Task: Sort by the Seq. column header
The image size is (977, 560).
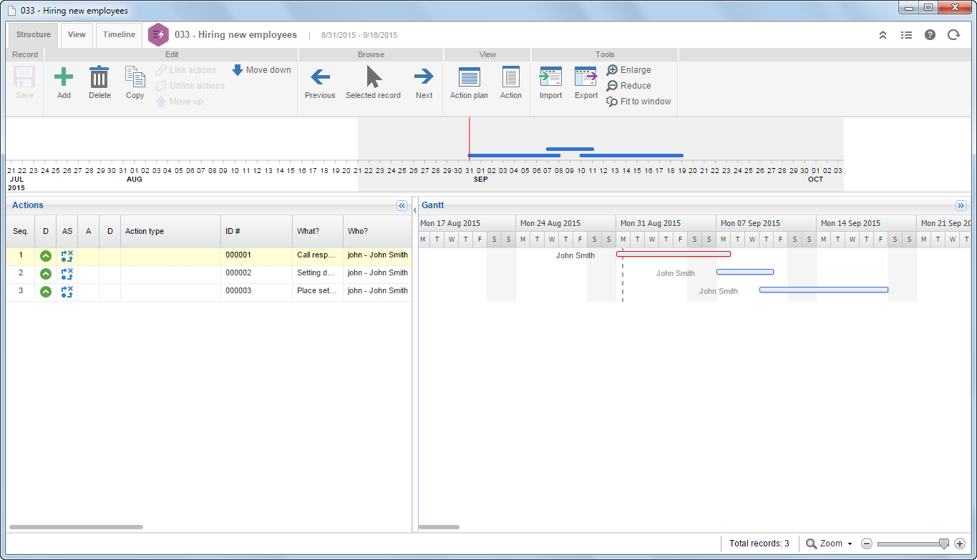Action: pos(20,231)
